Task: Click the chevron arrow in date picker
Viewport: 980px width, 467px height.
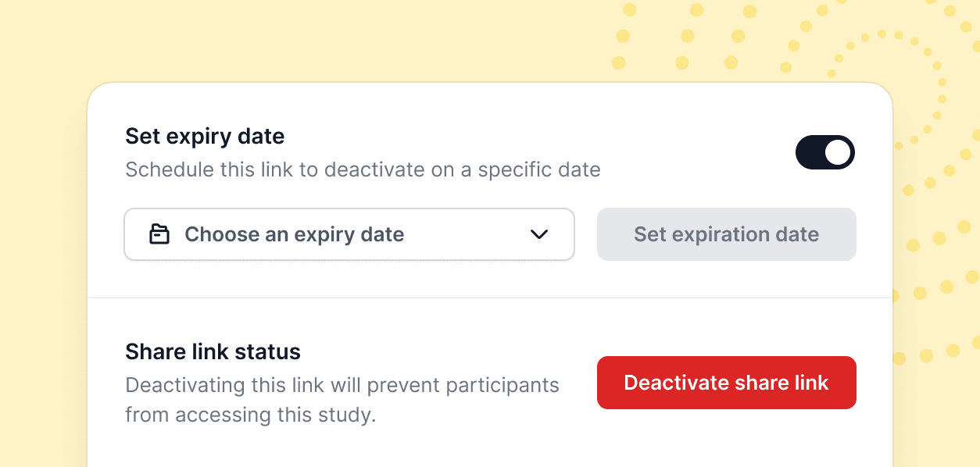Action: pos(539,234)
